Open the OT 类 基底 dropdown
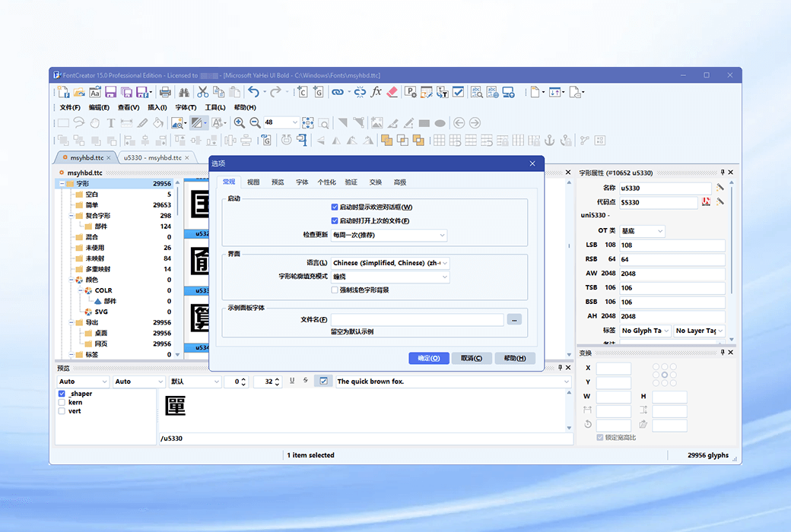The height and width of the screenshot is (532, 791). pyautogui.click(x=642, y=231)
